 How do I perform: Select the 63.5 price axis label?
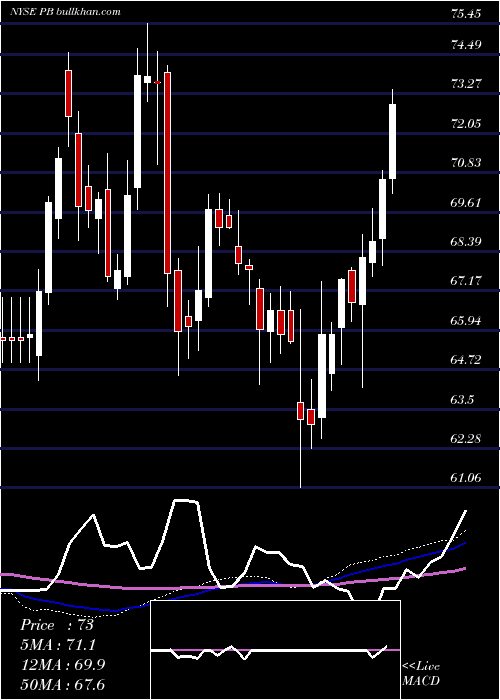(x=462, y=400)
